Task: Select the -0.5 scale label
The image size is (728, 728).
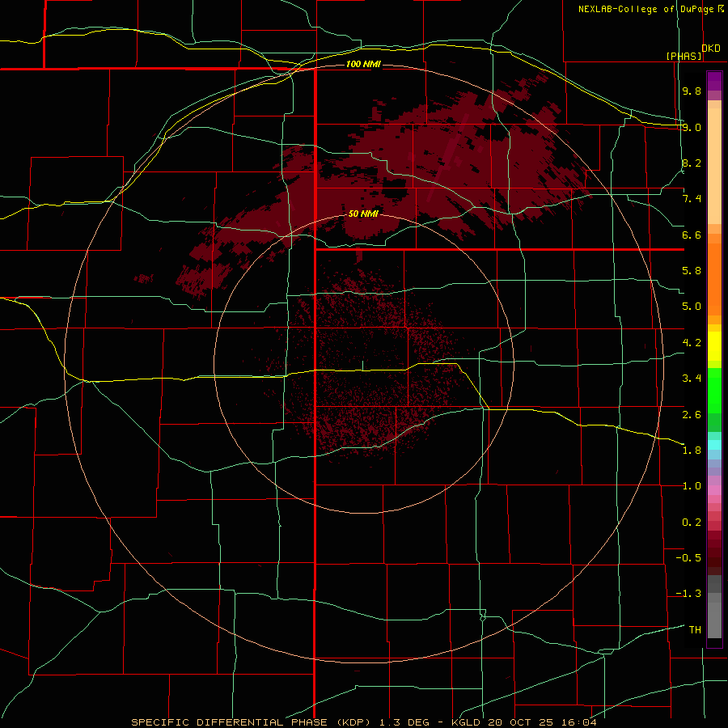Action: click(688, 558)
